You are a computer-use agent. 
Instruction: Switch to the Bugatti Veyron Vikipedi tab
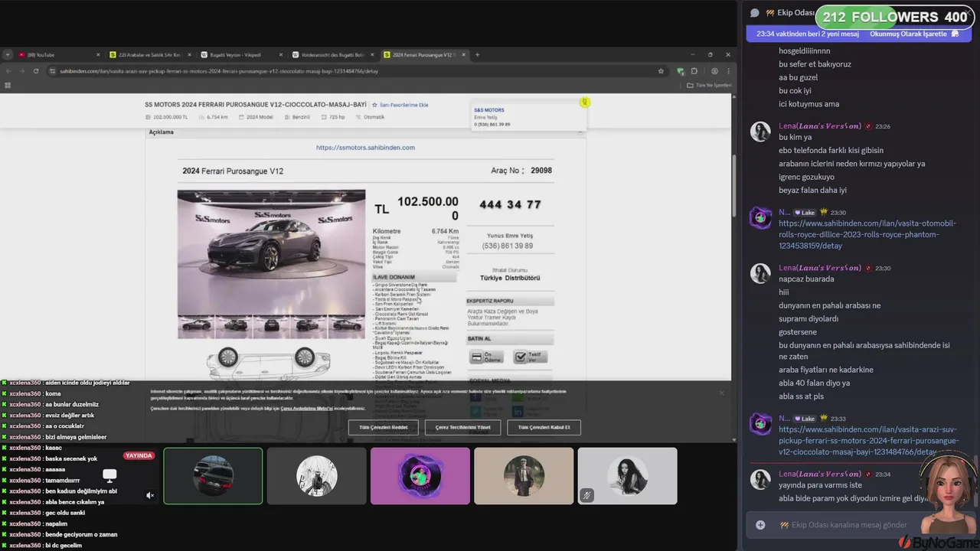click(241, 54)
